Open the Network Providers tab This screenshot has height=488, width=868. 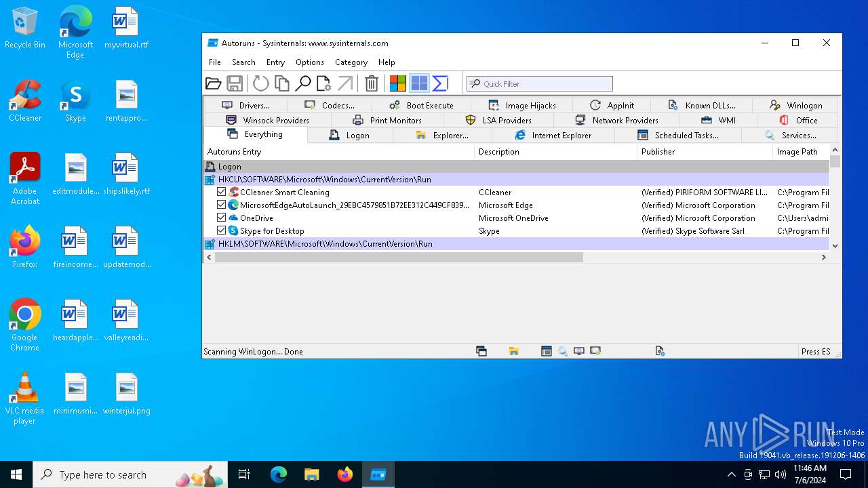click(x=616, y=120)
